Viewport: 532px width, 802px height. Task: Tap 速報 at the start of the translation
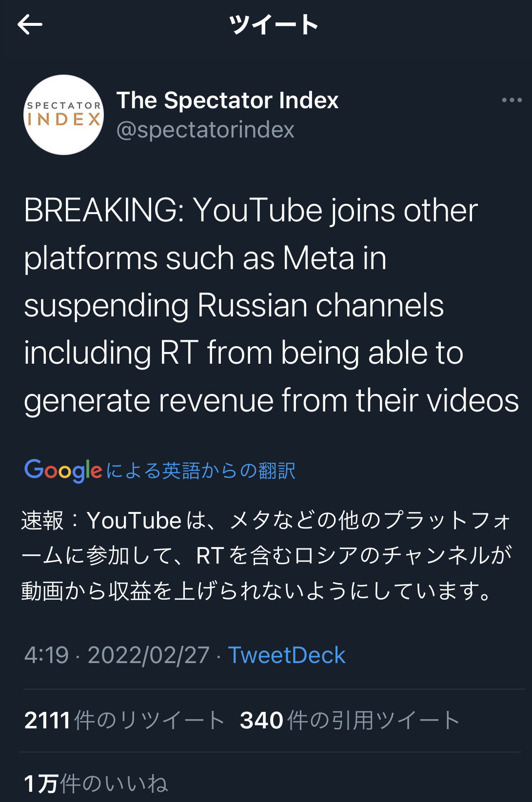click(42, 520)
